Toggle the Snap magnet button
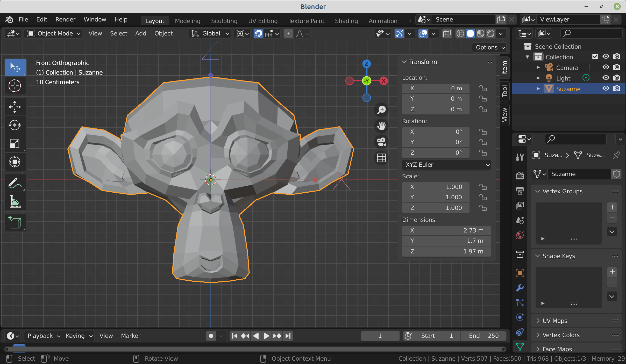Viewport: 626px width, 364px height. coord(258,34)
